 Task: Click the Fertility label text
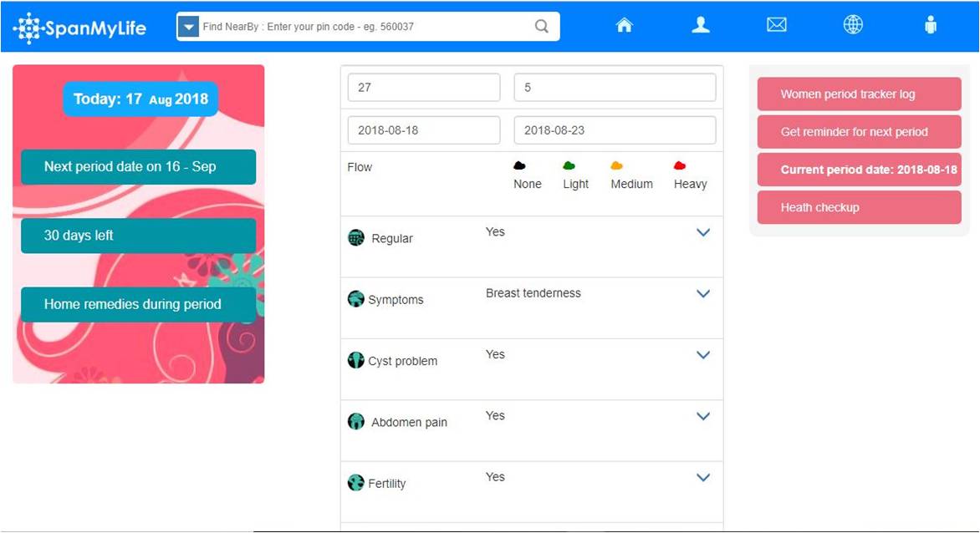(x=387, y=483)
